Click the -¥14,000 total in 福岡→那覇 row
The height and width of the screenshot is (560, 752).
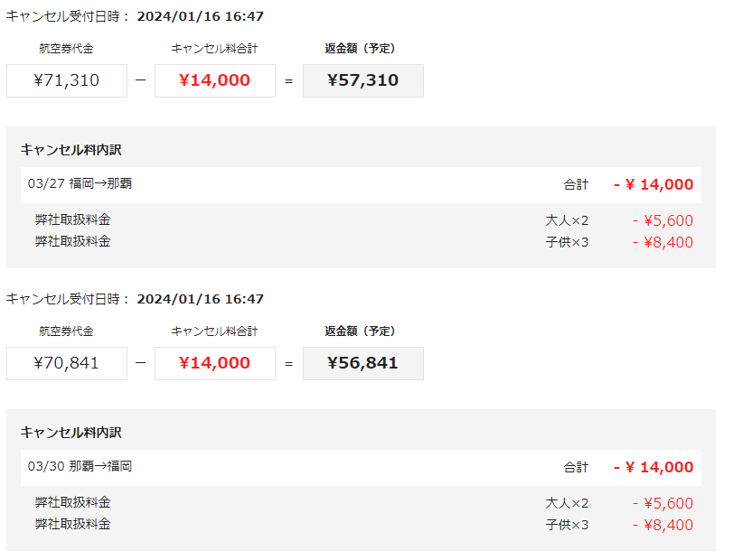tap(653, 185)
